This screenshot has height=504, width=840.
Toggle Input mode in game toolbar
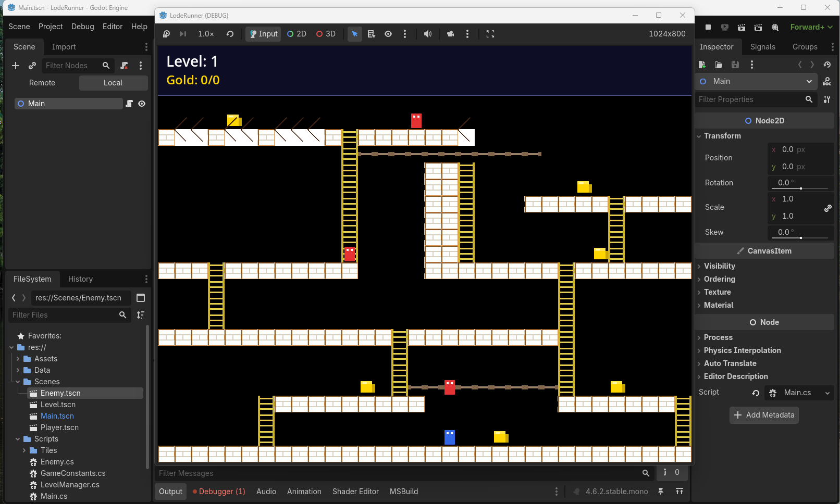pyautogui.click(x=264, y=34)
